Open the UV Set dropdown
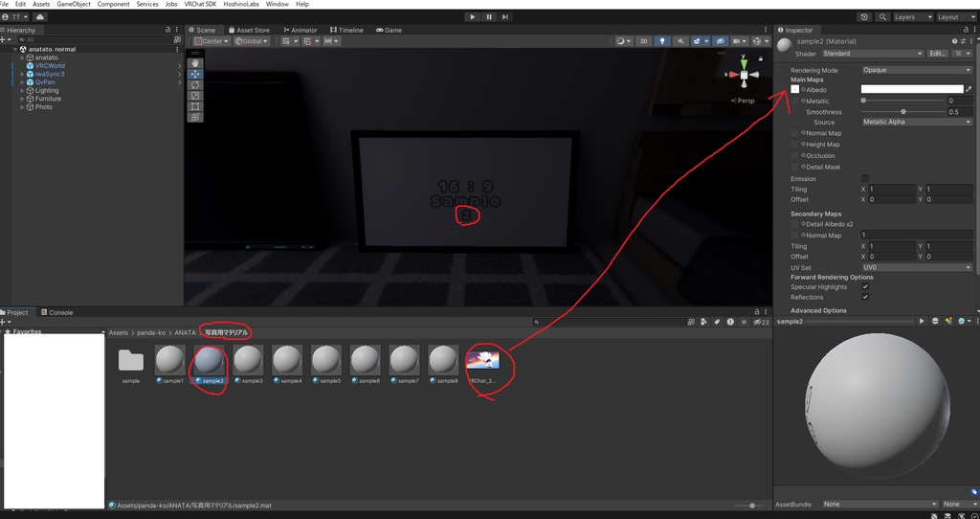Viewport: 980px width, 519px height. point(917,267)
